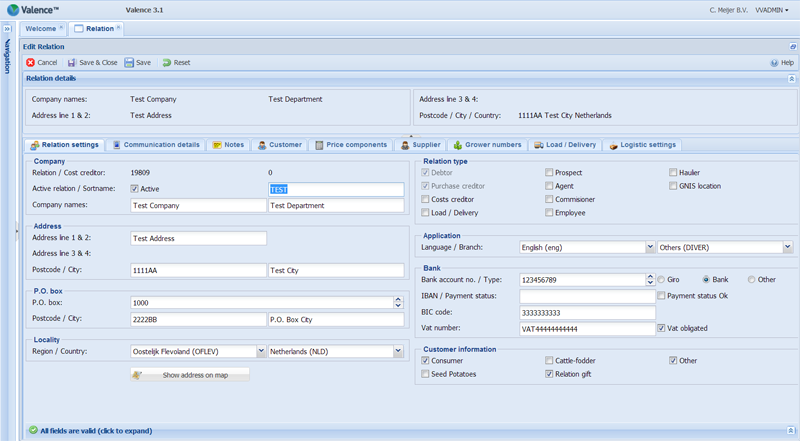
Task: Click the Save & Close button
Action: [92, 63]
